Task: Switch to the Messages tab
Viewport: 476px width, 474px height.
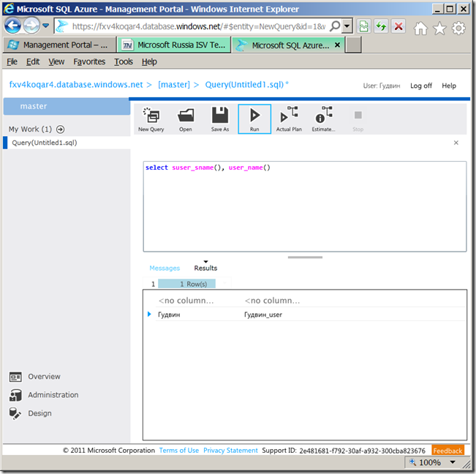Action: (x=165, y=268)
